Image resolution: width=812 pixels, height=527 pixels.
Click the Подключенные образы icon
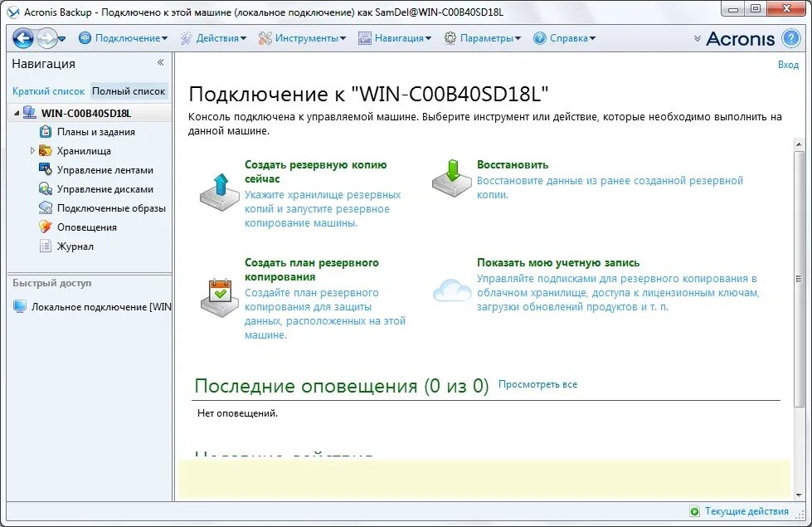point(46,207)
